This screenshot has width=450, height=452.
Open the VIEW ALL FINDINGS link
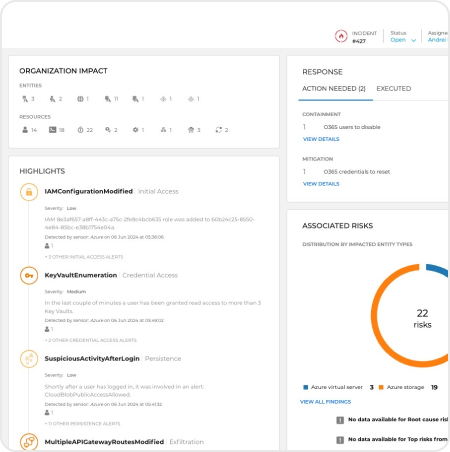[325, 402]
